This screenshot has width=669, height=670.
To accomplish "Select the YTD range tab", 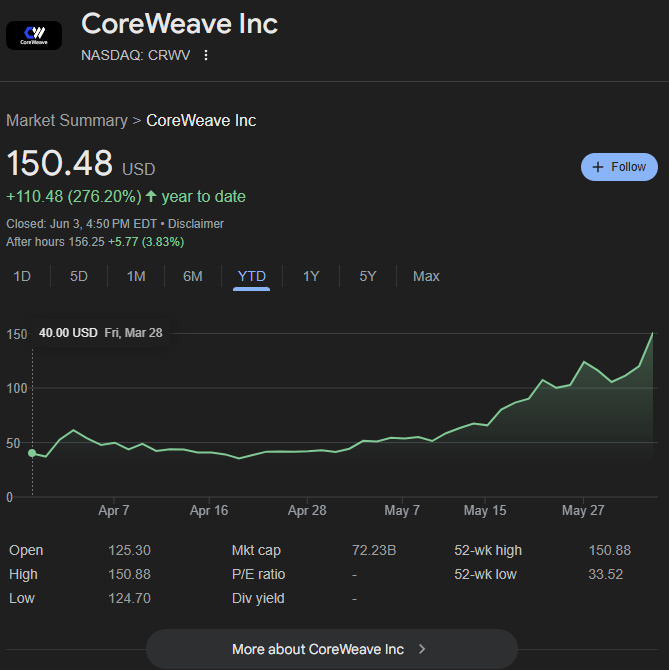I will click(252, 276).
